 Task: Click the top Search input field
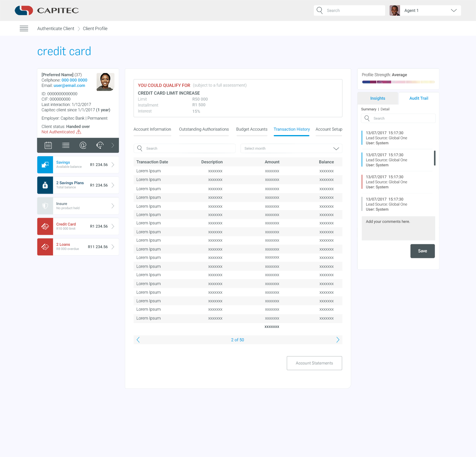click(349, 10)
